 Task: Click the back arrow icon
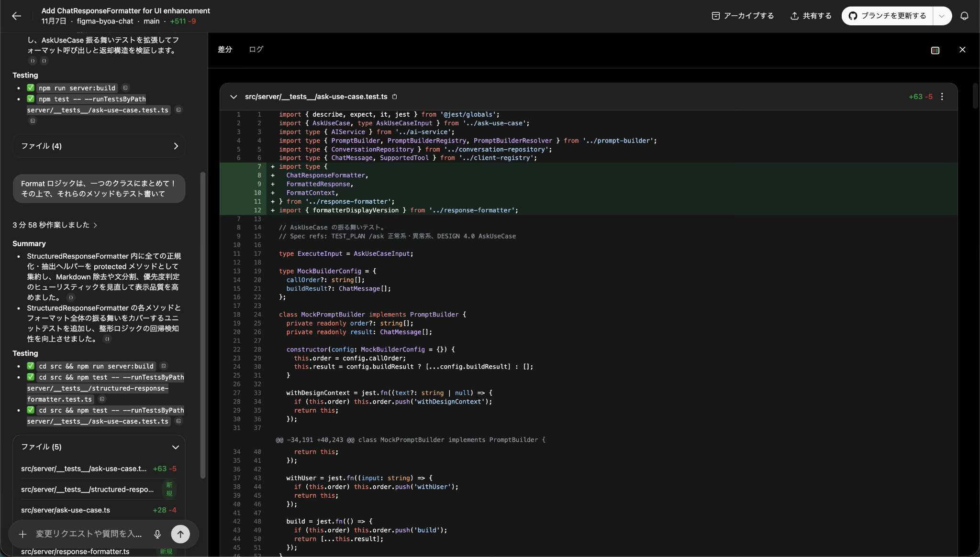pos(16,16)
